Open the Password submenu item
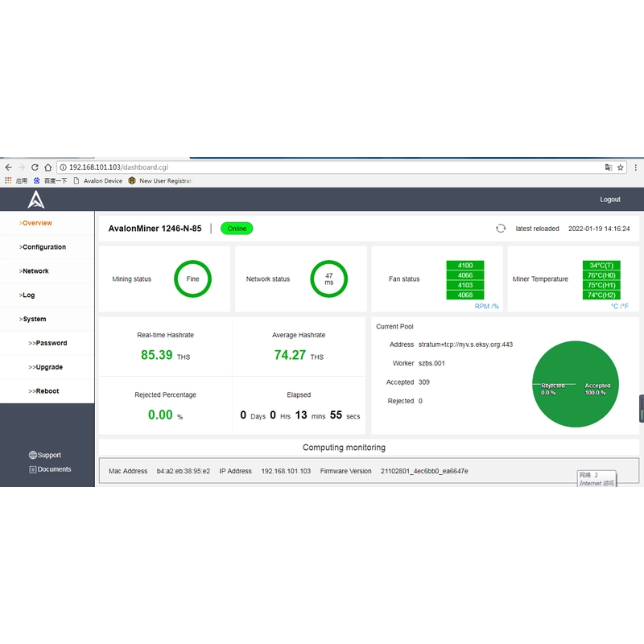 pos(47,343)
